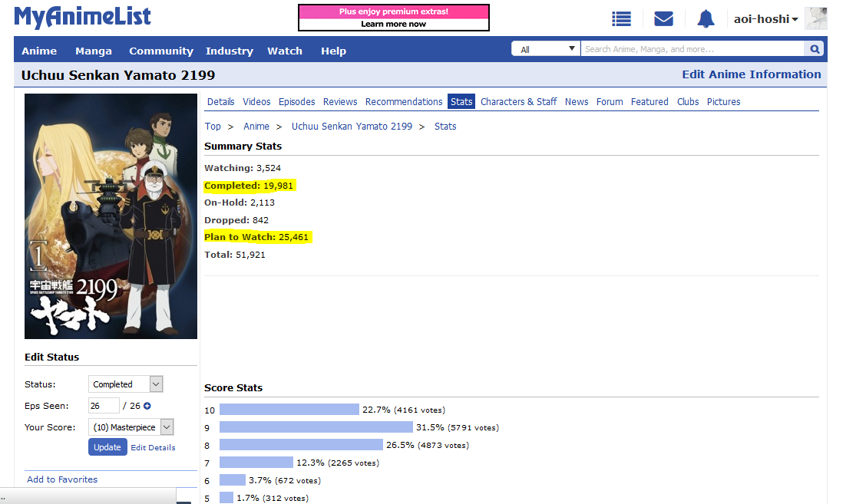The height and width of the screenshot is (504, 866).
Task: Click the score 6 bar
Action: (233, 480)
